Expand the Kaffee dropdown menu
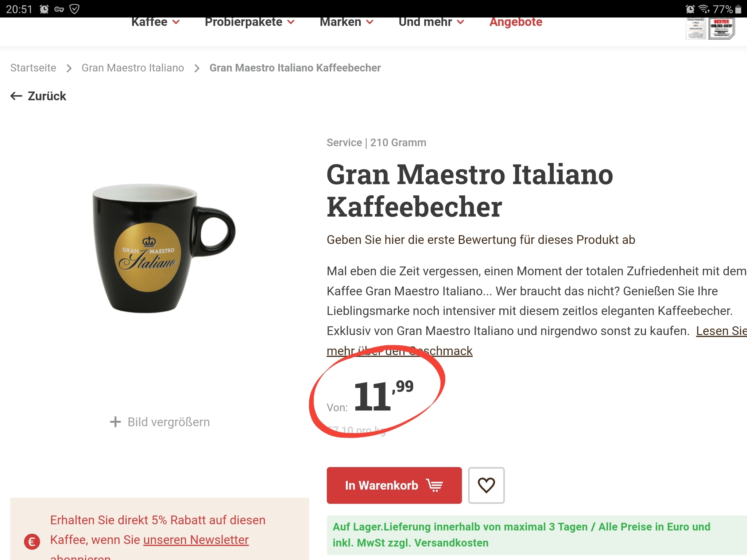This screenshot has height=560, width=747. point(155,22)
